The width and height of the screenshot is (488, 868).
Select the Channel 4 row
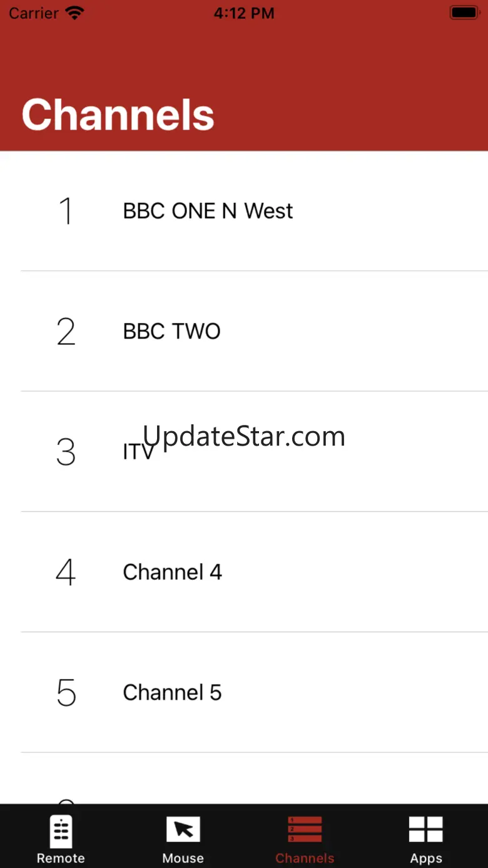coord(172,572)
